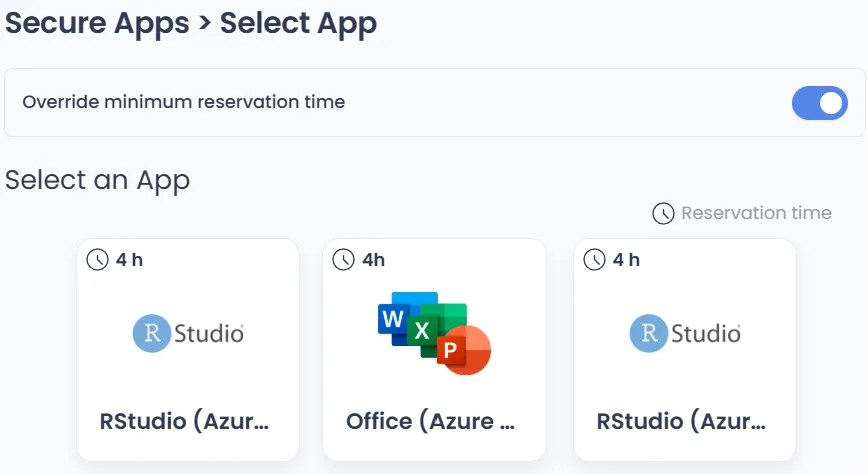
Task: Click the green Excel icon in Office logo
Action: tap(422, 330)
